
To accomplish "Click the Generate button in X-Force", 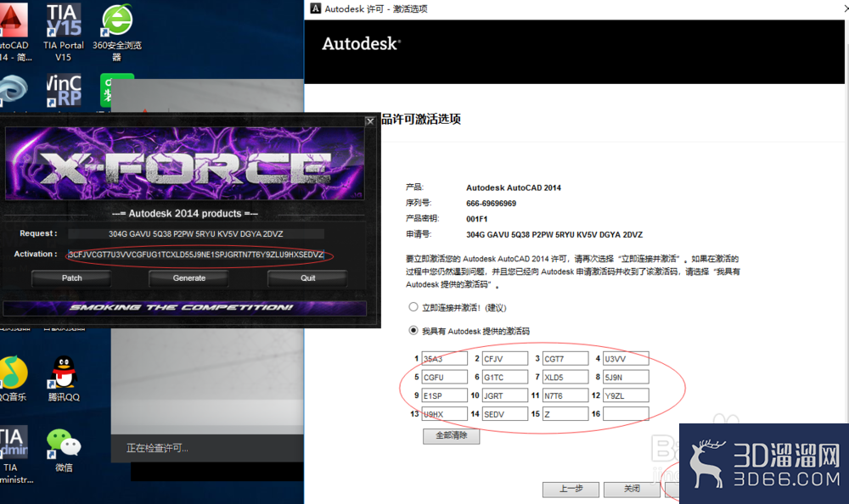I will (x=189, y=278).
